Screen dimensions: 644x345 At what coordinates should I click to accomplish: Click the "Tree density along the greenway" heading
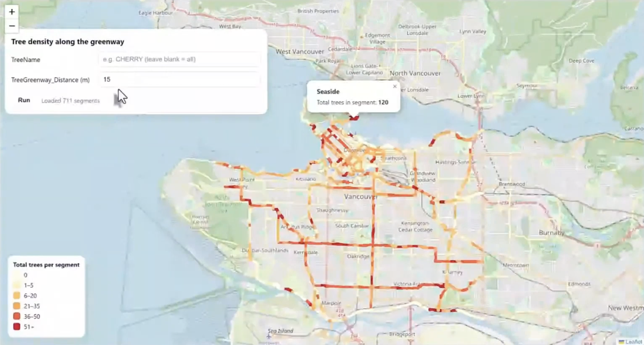tap(68, 42)
